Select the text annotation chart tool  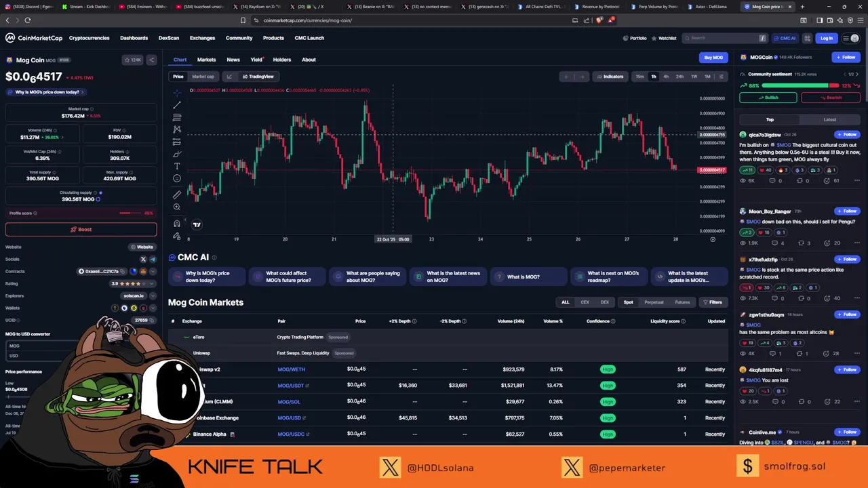(x=177, y=166)
